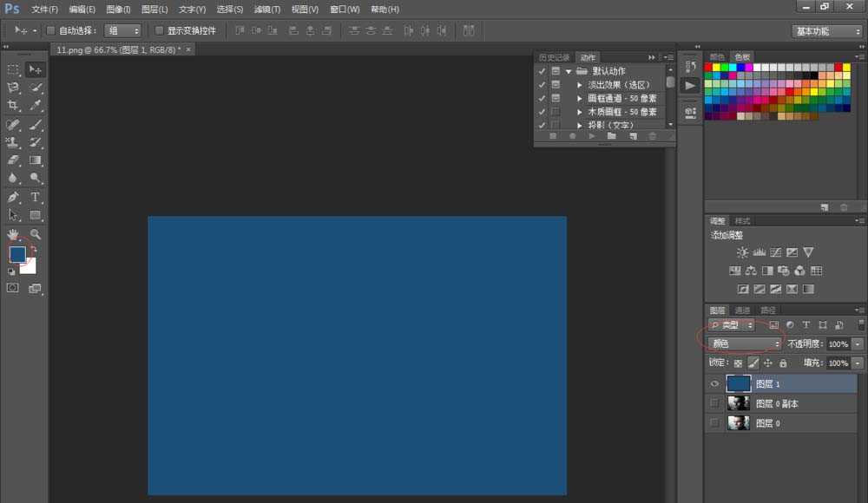Select the Horizontal Type tool
Viewport: 868px width, 503px height.
36,197
